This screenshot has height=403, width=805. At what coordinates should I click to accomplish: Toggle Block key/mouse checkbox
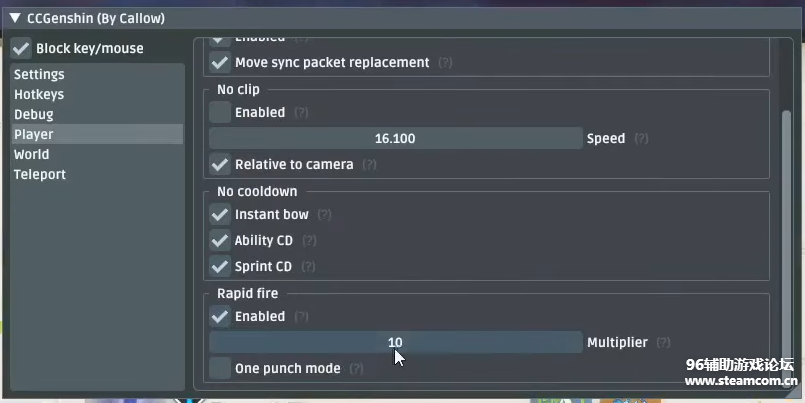click(22, 48)
